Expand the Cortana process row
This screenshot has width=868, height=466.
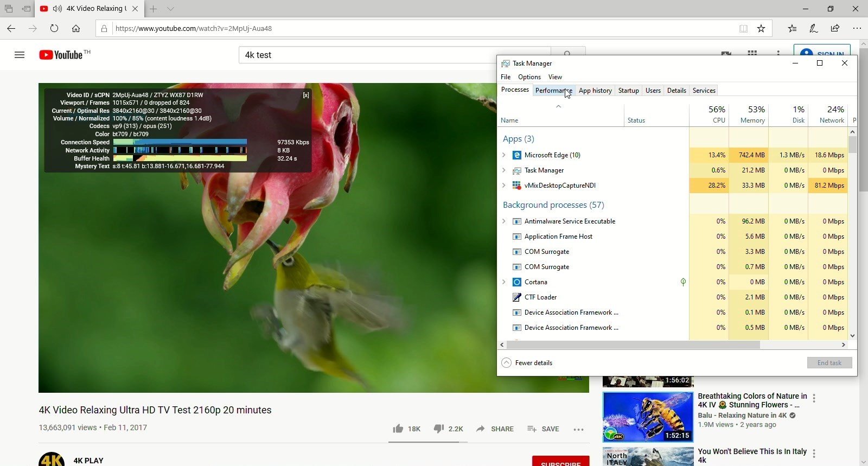pyautogui.click(x=504, y=282)
